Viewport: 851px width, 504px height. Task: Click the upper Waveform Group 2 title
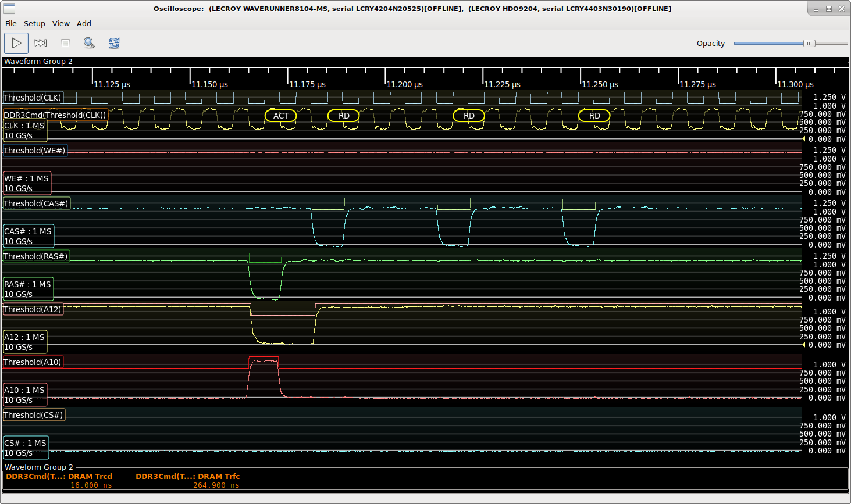coord(38,62)
